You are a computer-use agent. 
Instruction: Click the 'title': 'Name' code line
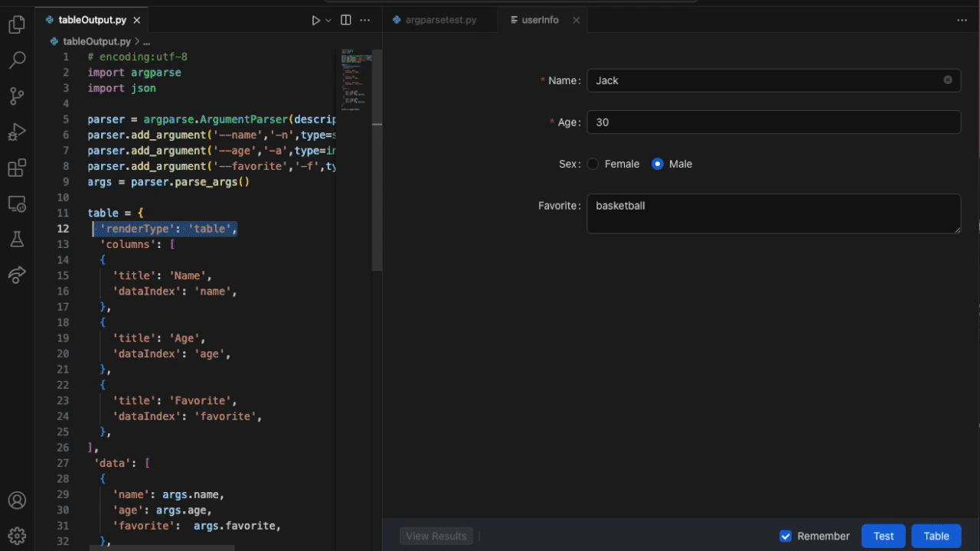pos(162,275)
